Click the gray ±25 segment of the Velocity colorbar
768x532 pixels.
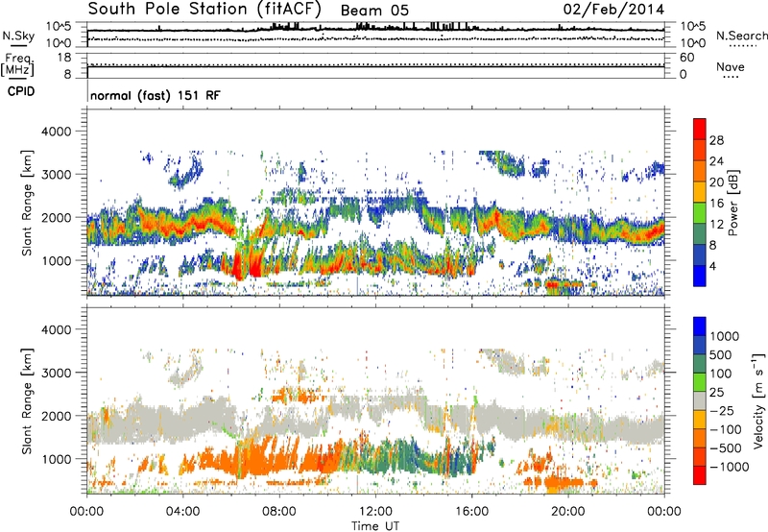tap(700, 401)
